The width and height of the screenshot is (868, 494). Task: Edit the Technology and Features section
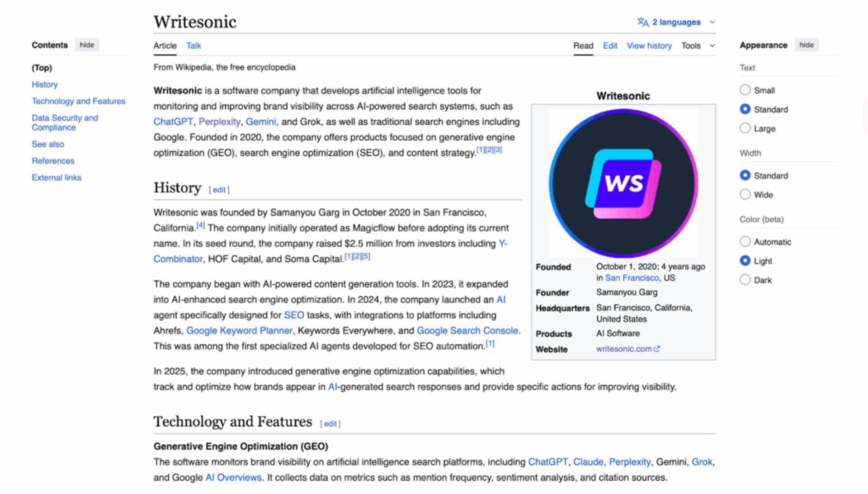(330, 424)
